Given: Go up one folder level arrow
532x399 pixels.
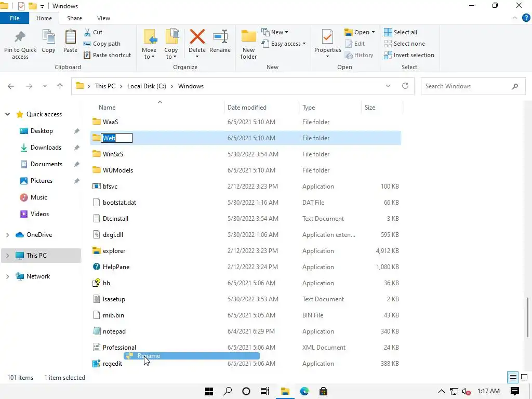Looking at the screenshot, I should 60,86.
